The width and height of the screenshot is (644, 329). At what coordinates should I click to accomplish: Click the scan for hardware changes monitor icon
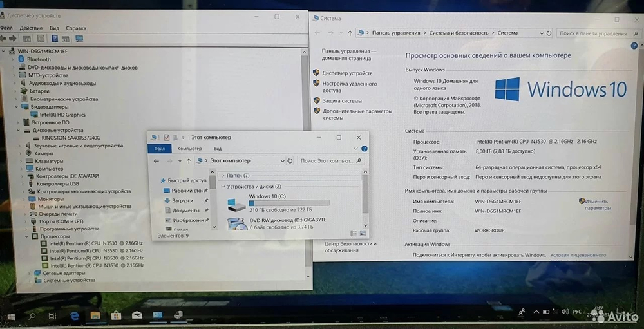click(79, 39)
